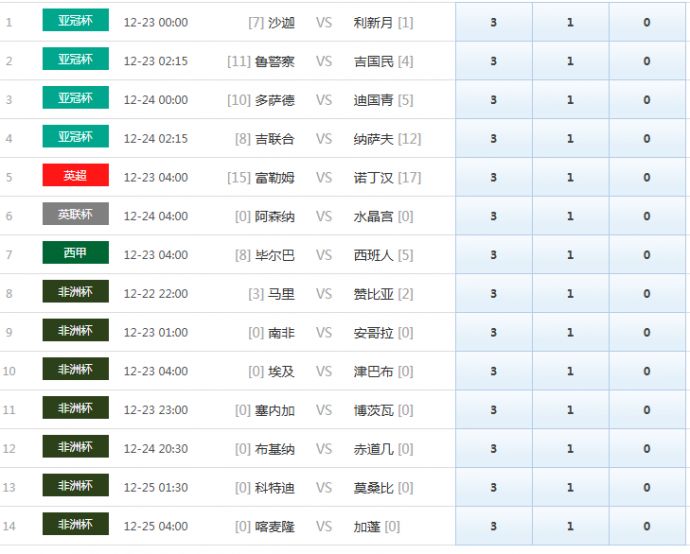Click the 12-24 20:30 match time
Screen dimensions: 690x554
tap(155, 449)
